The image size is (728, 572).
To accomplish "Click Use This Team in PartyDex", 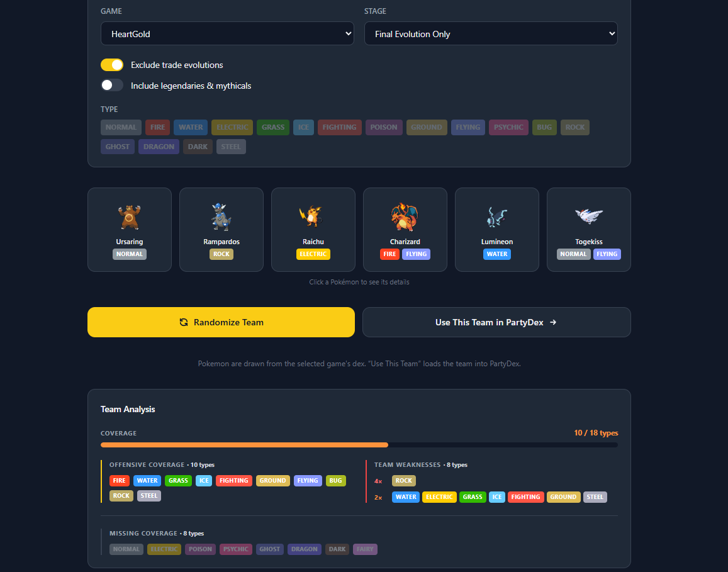I will point(496,322).
